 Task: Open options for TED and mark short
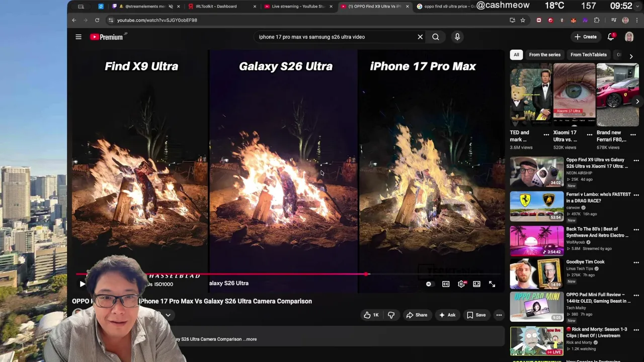click(546, 134)
